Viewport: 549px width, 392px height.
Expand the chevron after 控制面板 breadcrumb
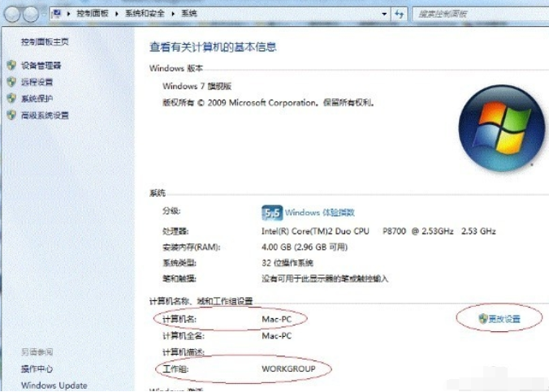117,14
